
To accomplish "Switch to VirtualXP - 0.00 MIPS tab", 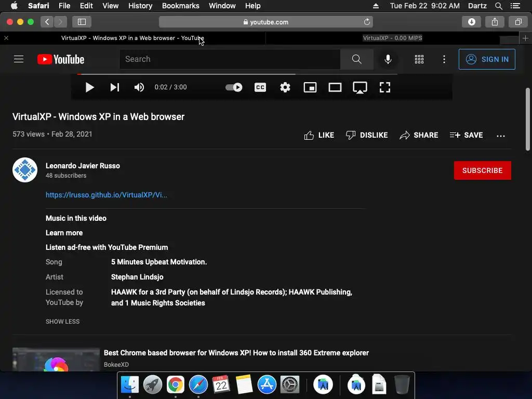I will pyautogui.click(x=393, y=38).
